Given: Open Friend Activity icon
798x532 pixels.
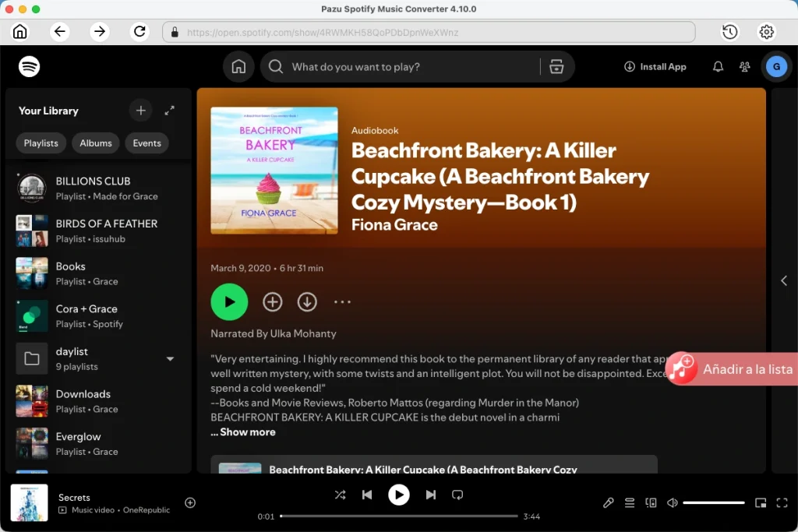Looking at the screenshot, I should coord(744,67).
